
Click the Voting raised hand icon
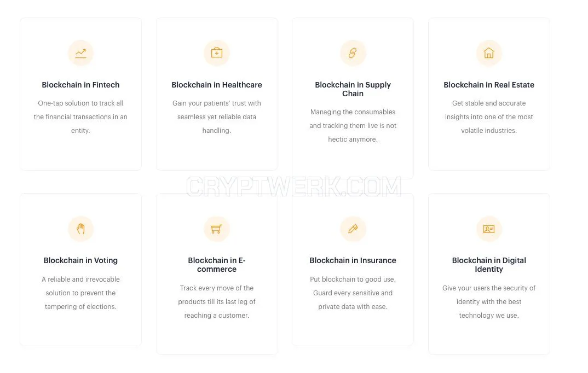(80, 229)
